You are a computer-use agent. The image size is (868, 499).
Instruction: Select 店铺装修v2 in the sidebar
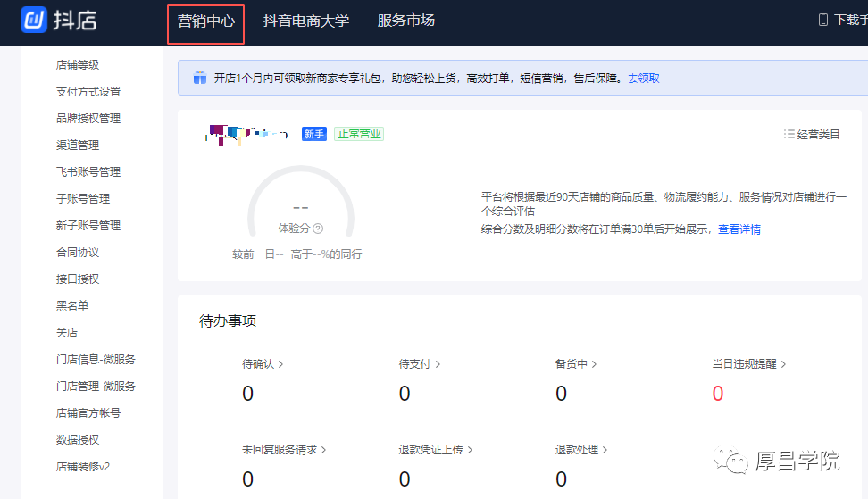click(83, 466)
